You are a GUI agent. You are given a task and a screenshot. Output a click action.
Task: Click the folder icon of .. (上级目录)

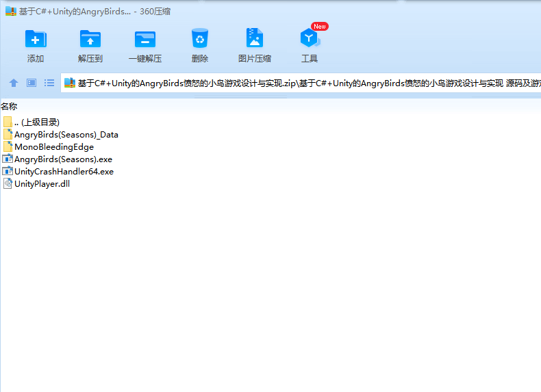point(8,122)
